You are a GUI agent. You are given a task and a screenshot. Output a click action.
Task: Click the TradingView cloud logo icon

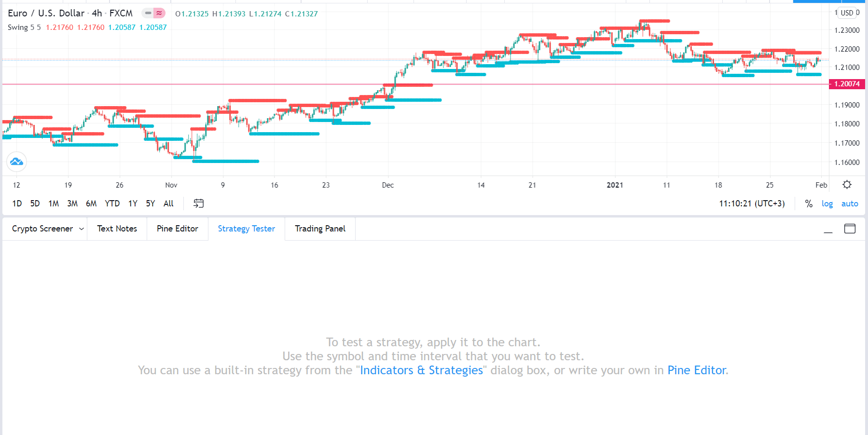[x=16, y=162]
